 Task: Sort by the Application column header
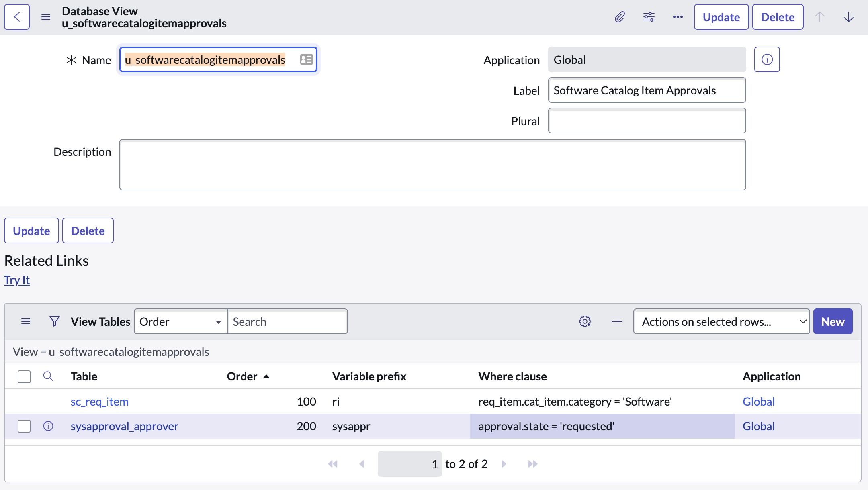[x=772, y=376]
